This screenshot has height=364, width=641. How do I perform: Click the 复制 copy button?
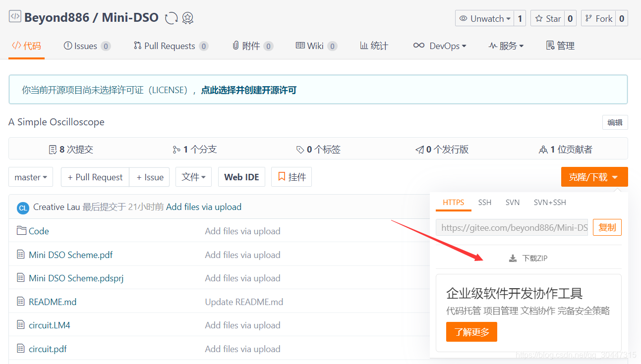point(607,227)
